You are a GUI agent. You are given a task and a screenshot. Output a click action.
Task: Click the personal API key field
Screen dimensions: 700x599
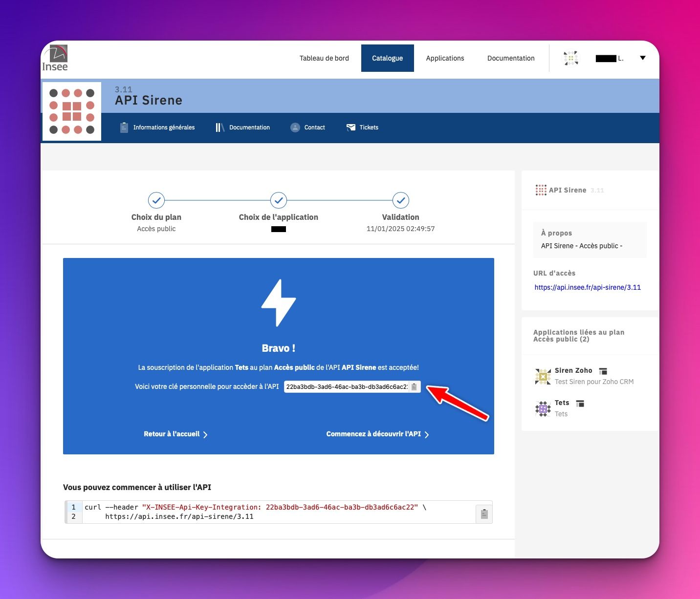tap(346, 386)
